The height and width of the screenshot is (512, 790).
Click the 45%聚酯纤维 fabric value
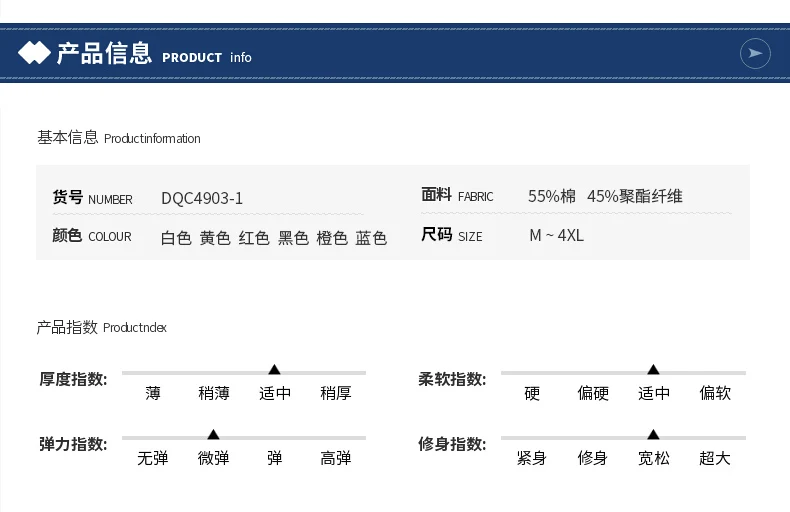click(635, 196)
